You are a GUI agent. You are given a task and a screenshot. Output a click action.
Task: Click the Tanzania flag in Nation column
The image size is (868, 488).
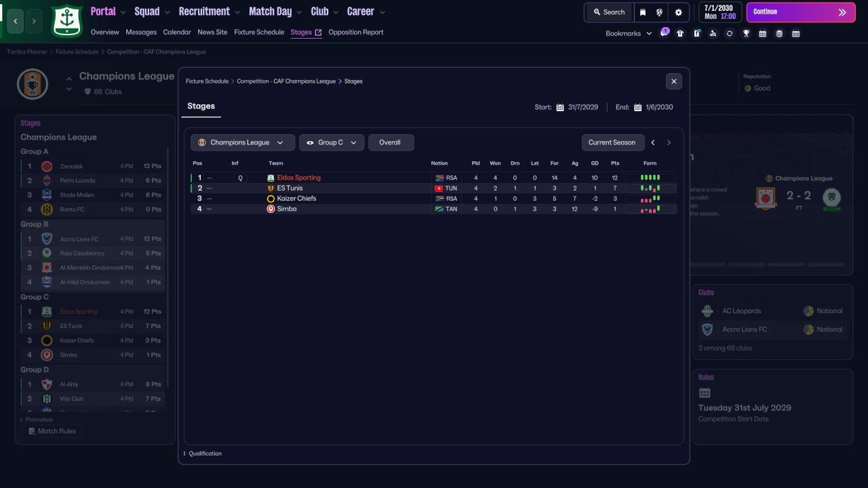pyautogui.click(x=439, y=209)
